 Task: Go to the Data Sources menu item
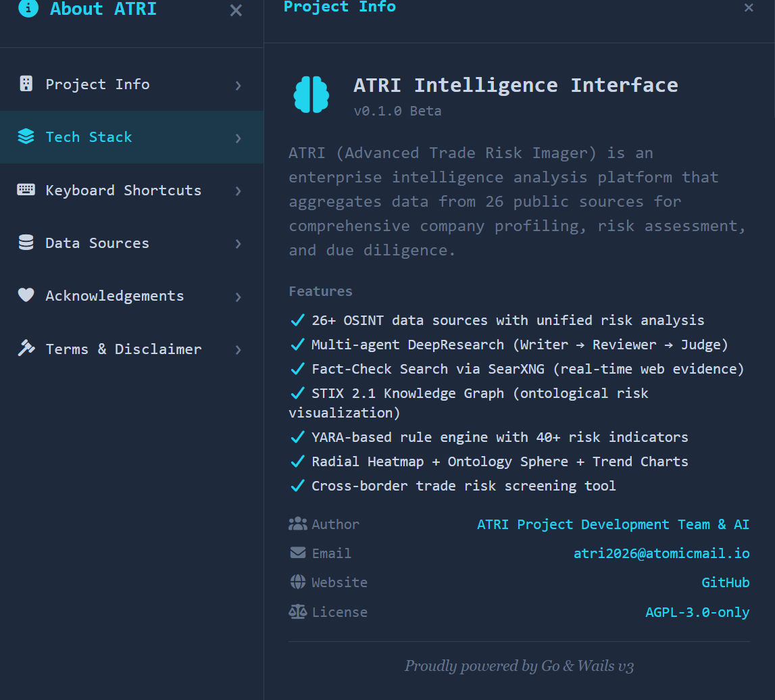pyautogui.click(x=132, y=243)
